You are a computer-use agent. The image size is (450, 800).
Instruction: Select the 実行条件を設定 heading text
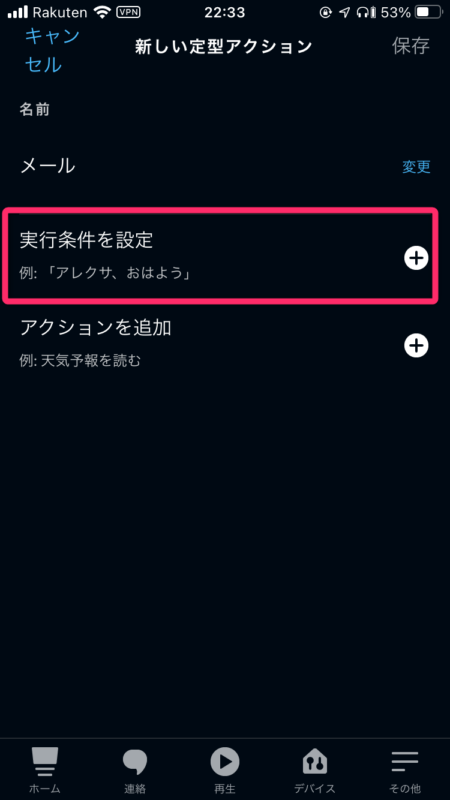coord(86,240)
